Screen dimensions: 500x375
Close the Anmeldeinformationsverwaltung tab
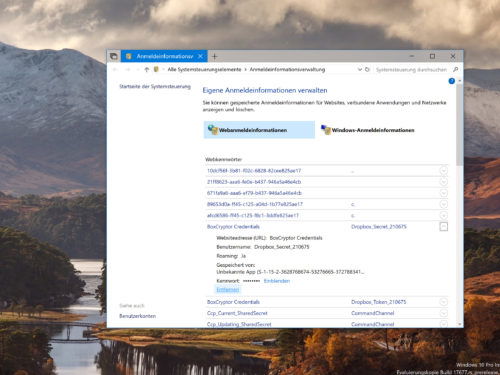pyautogui.click(x=200, y=56)
